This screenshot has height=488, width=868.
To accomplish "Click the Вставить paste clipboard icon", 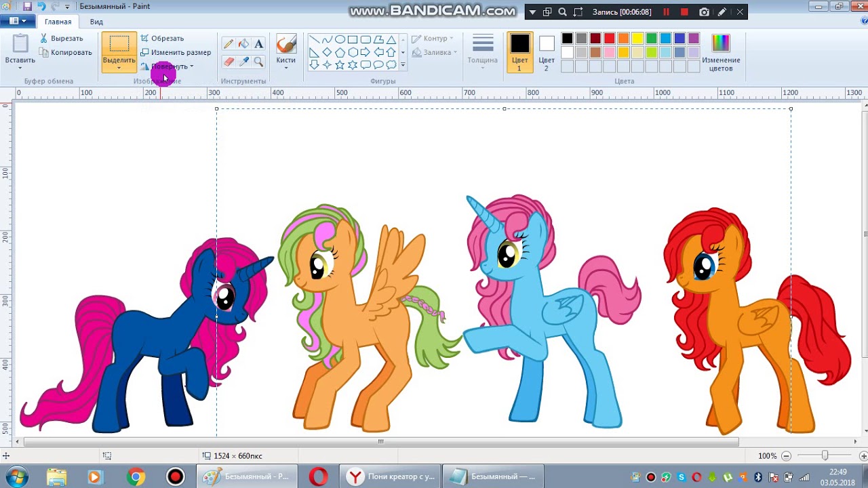I will 20,44.
